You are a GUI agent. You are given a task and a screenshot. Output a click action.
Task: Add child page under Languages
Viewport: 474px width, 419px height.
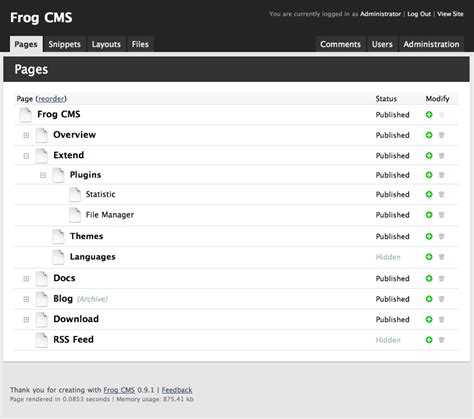(x=429, y=257)
